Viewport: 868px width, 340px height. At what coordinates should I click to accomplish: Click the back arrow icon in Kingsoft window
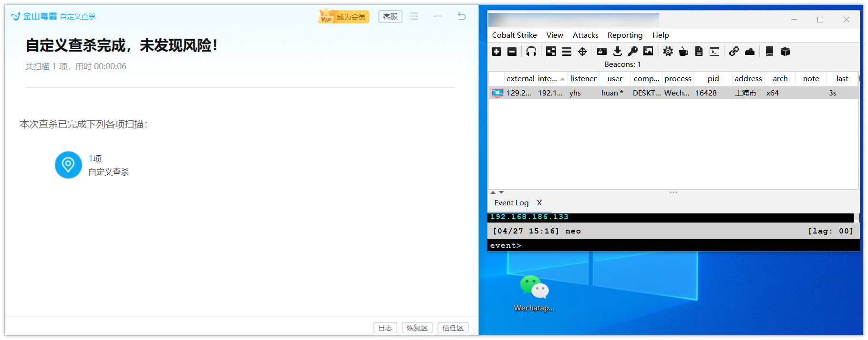point(462,16)
